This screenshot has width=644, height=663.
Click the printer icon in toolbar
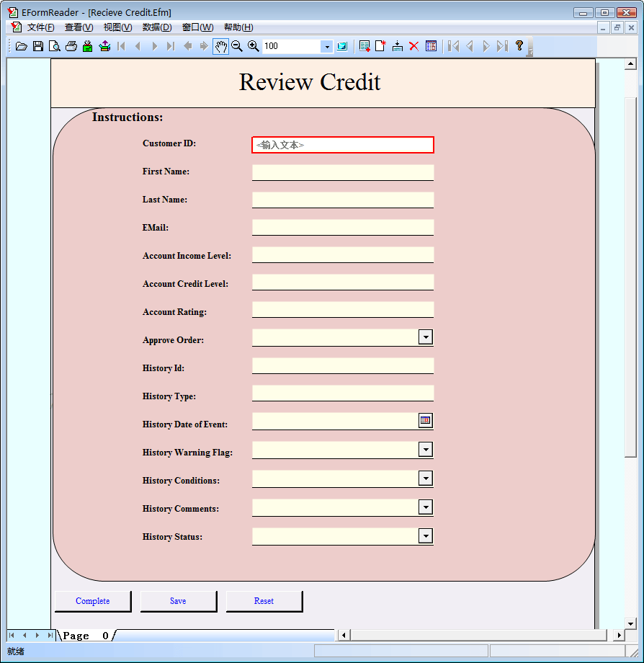71,46
